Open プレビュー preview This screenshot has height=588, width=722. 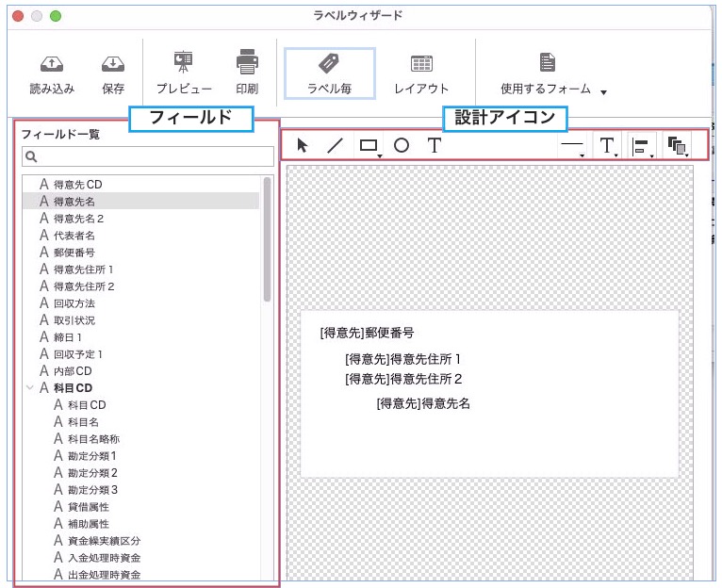click(x=184, y=63)
